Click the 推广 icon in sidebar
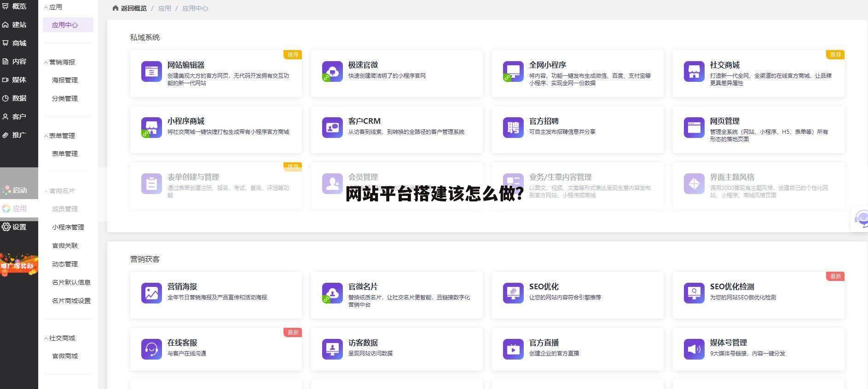This screenshot has width=868, height=389. coord(6,135)
